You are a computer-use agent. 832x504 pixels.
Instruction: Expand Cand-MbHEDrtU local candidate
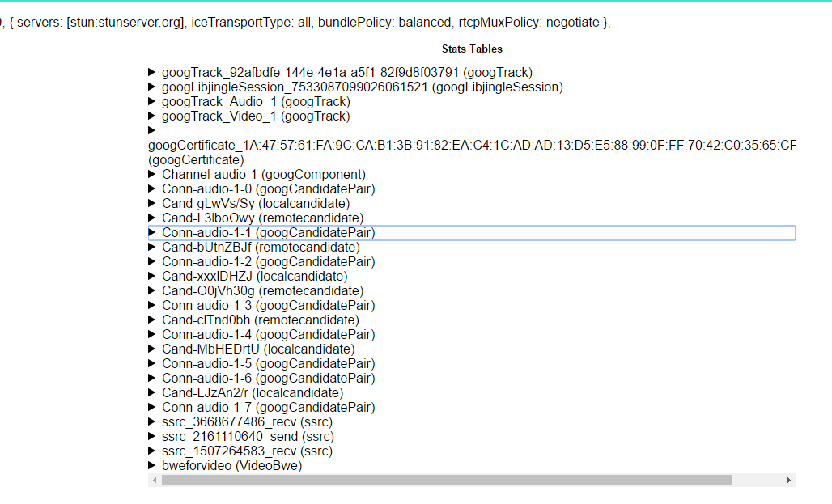pyautogui.click(x=151, y=349)
